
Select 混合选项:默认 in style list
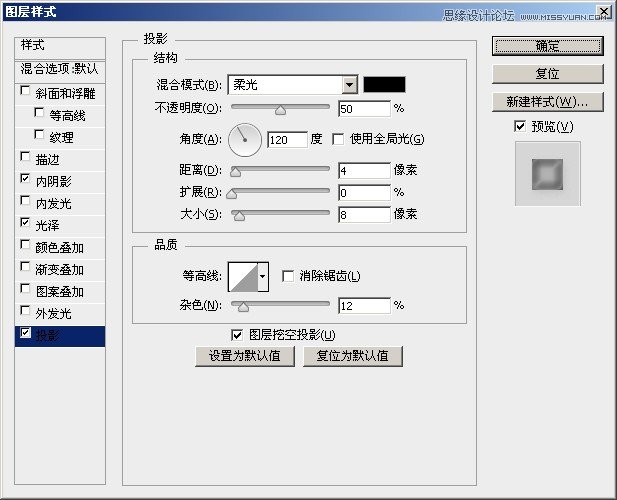60,72
